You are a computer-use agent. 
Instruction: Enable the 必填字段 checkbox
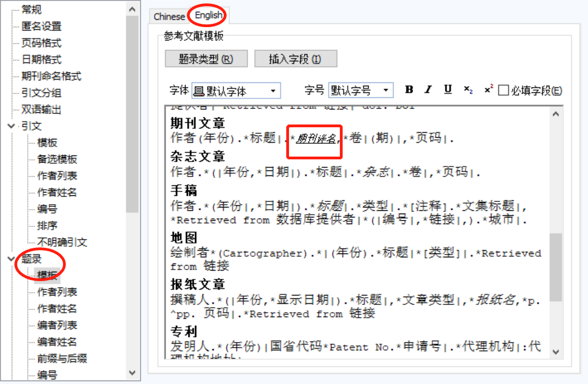[x=503, y=91]
